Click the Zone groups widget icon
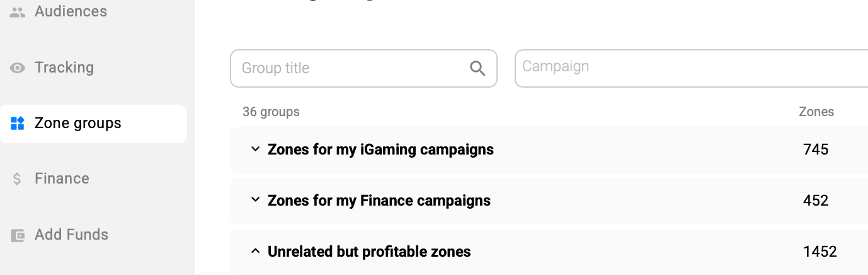868x275 pixels. click(x=18, y=123)
